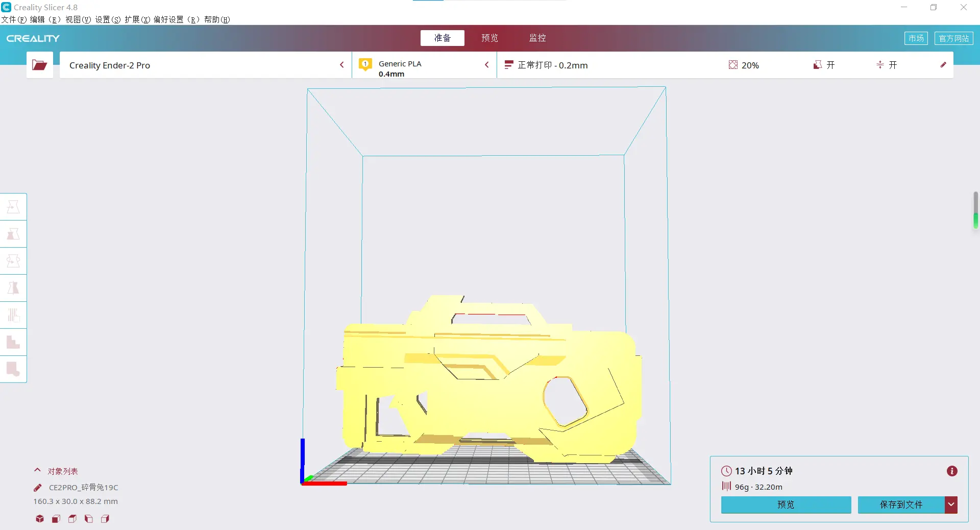The width and height of the screenshot is (980, 530).
Task: Switch to left side view cube icon
Action: (89, 519)
